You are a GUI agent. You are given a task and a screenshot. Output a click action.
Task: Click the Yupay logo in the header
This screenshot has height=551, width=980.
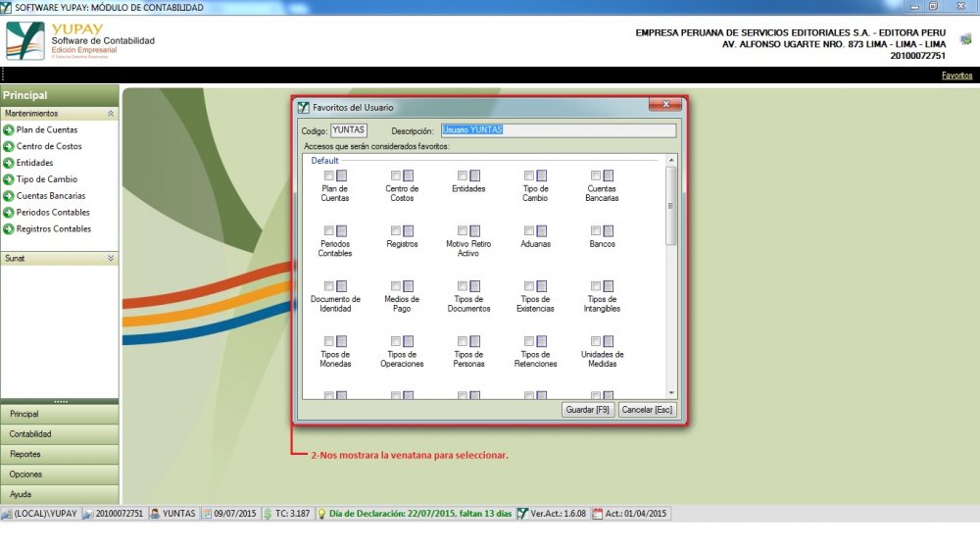point(25,40)
